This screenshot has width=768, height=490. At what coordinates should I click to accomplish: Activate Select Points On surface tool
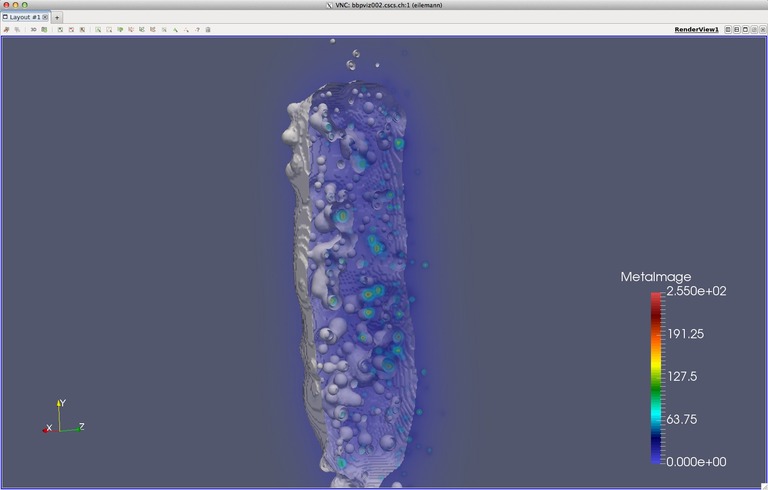click(x=109, y=29)
